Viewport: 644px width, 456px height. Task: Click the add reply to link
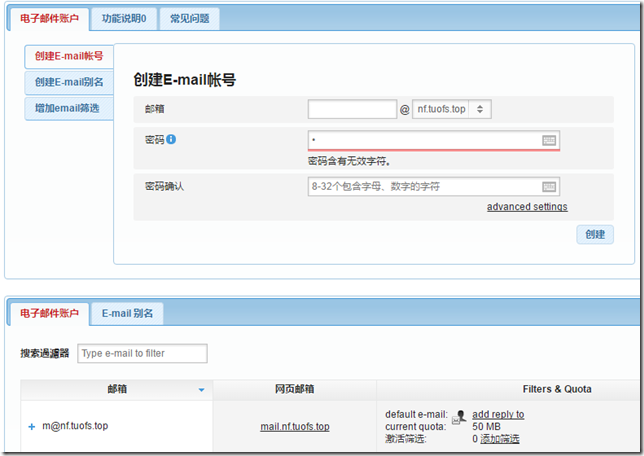pos(498,414)
